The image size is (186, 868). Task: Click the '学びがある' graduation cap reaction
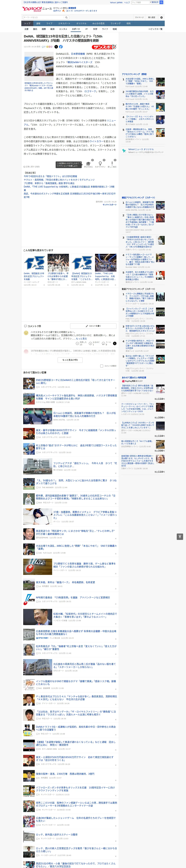(x=89, y=164)
